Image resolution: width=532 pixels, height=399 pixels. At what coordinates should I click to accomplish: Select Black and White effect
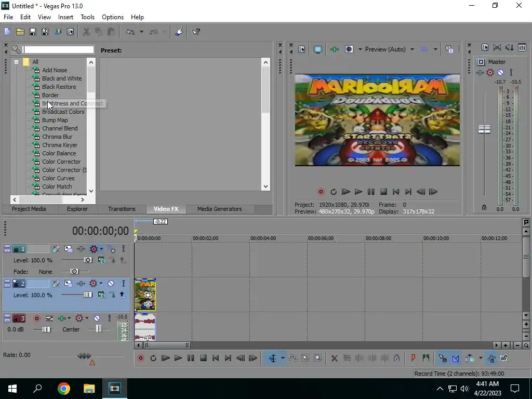pos(62,78)
